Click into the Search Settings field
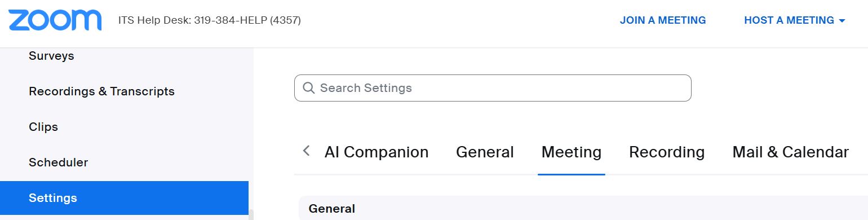 493,88
